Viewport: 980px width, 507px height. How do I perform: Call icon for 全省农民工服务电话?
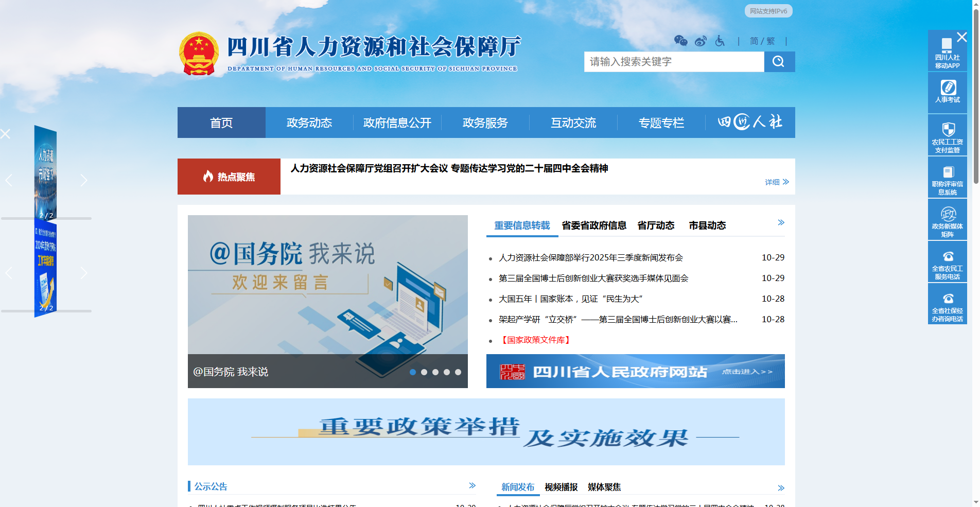point(947,262)
